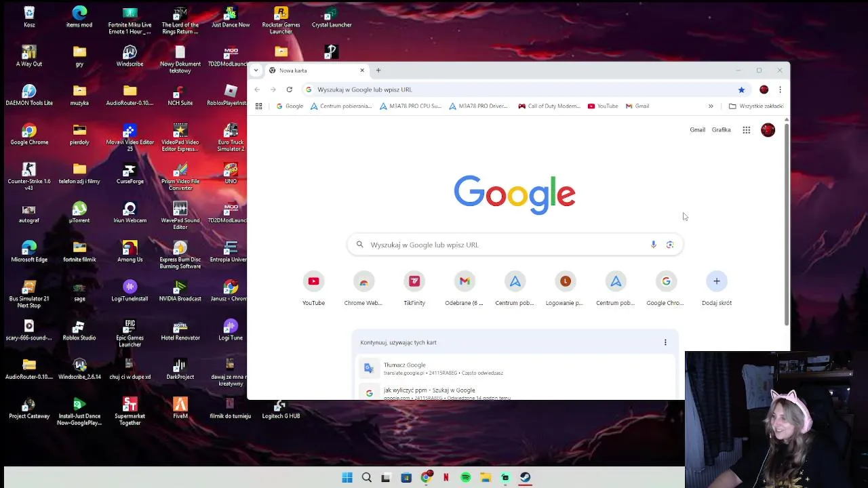Open the jak wyliczyć ppm search entry
Image resolution: width=868 pixels, height=488 pixels.
coord(515,392)
